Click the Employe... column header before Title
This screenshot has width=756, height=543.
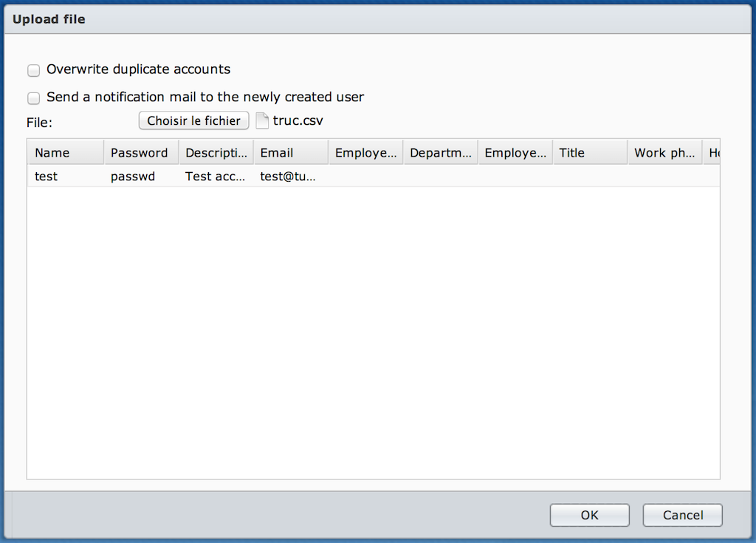point(515,152)
